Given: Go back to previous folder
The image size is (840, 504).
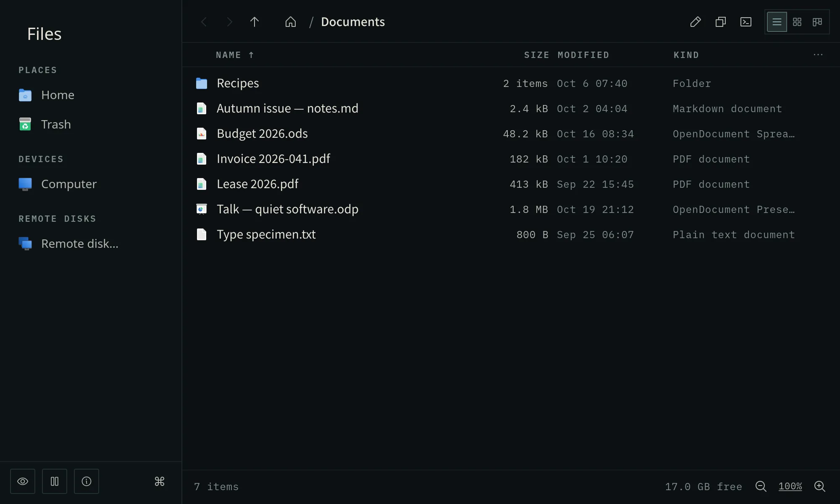Looking at the screenshot, I should point(204,22).
